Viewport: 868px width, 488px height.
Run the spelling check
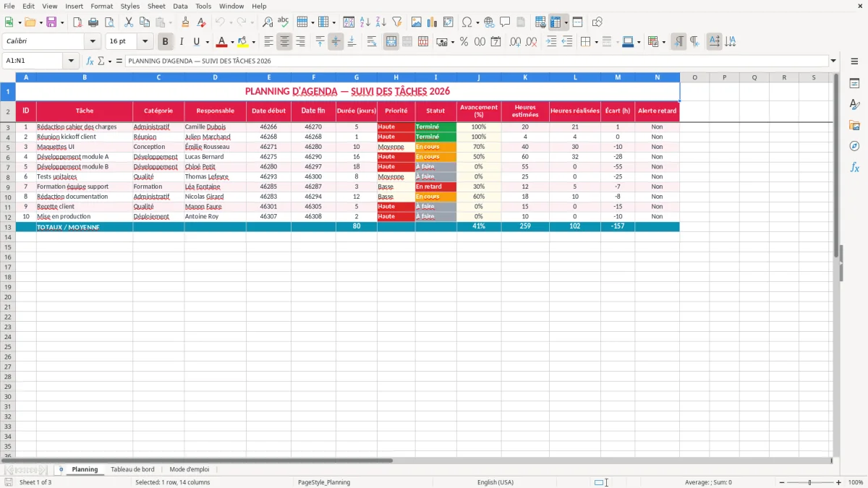pos(284,22)
